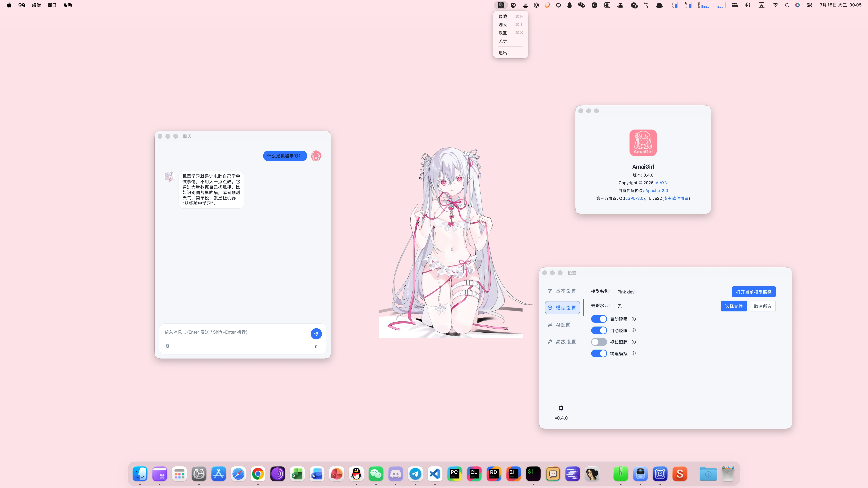Click 打开当前模型路径 button
Image resolution: width=868 pixels, height=488 pixels.
pos(753,292)
